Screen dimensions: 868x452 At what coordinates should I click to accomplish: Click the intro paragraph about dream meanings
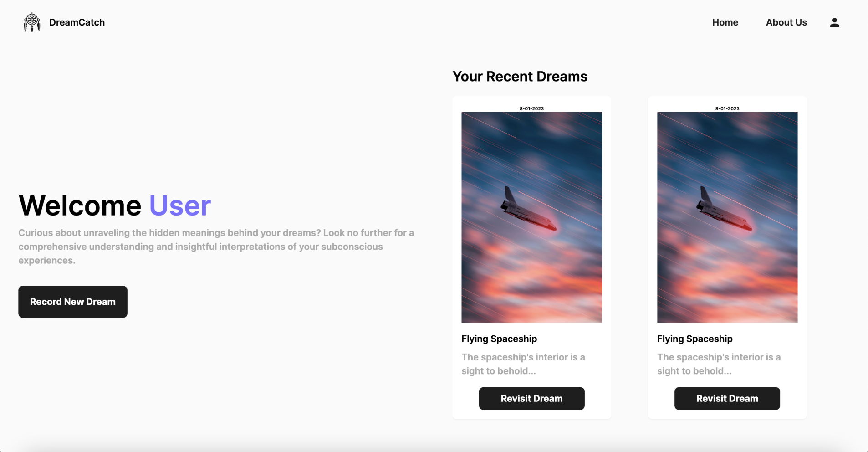216,247
